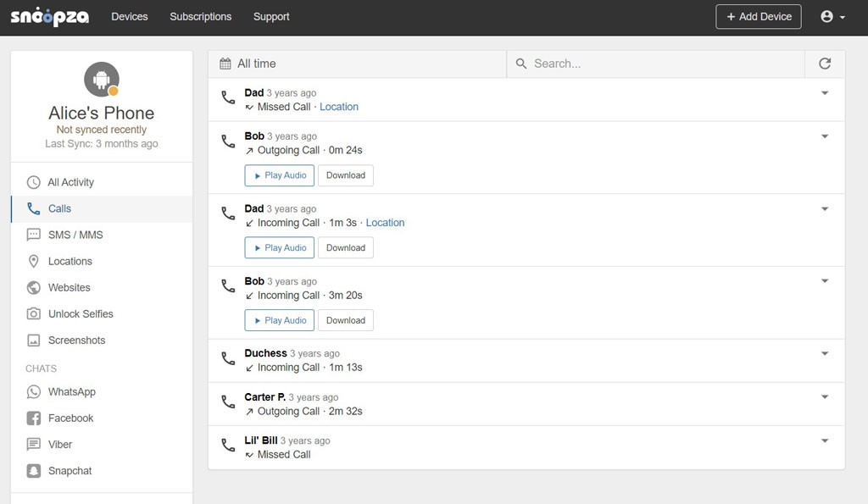The height and width of the screenshot is (504, 868).
Task: Click the refresh icon beside search
Action: [825, 64]
